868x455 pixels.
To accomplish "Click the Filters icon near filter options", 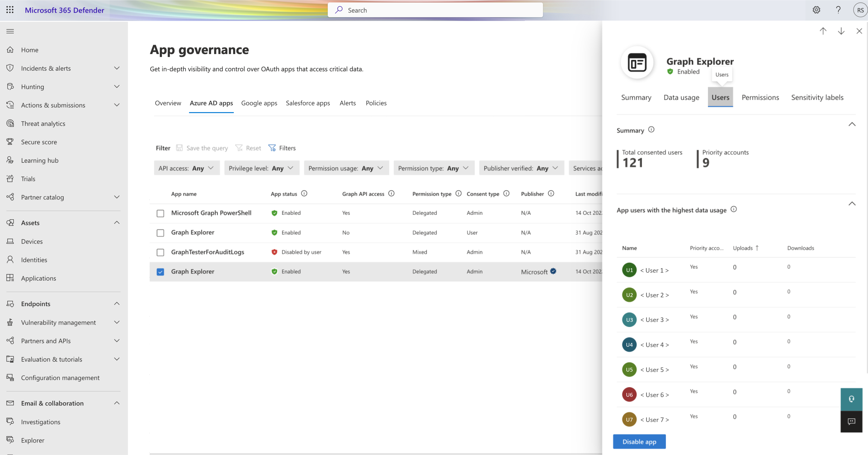I will coord(273,148).
